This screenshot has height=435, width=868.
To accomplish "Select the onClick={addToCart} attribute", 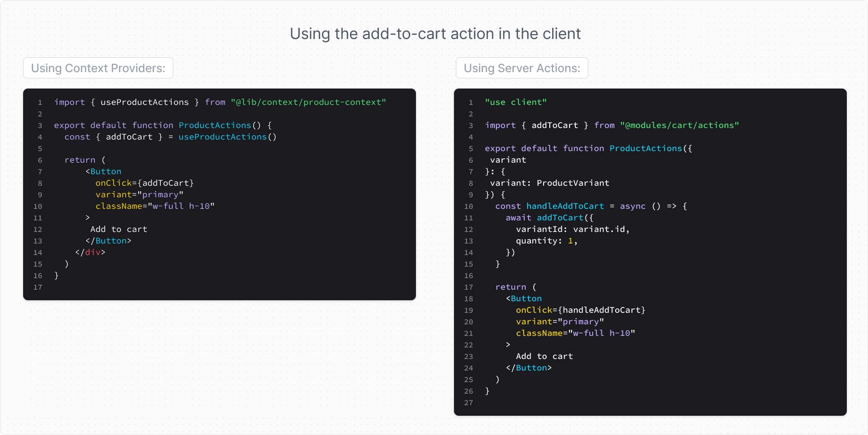I will pyautogui.click(x=145, y=183).
